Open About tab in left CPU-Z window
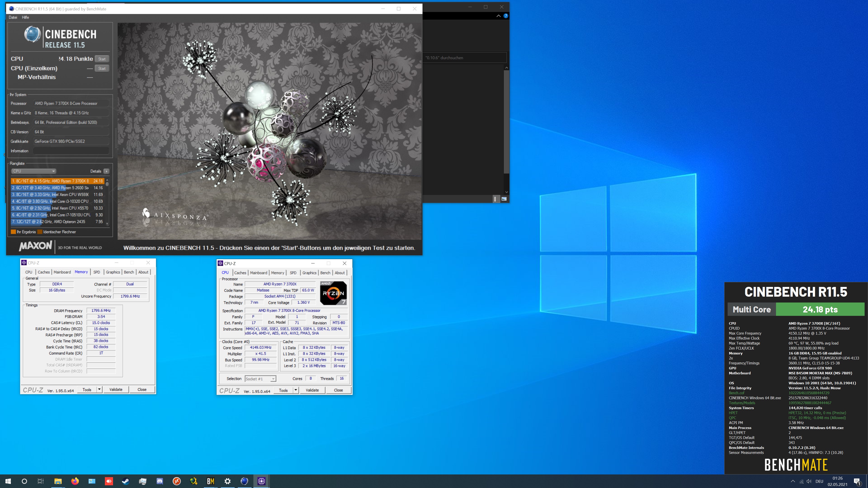This screenshot has height=488, width=868. pos(143,272)
